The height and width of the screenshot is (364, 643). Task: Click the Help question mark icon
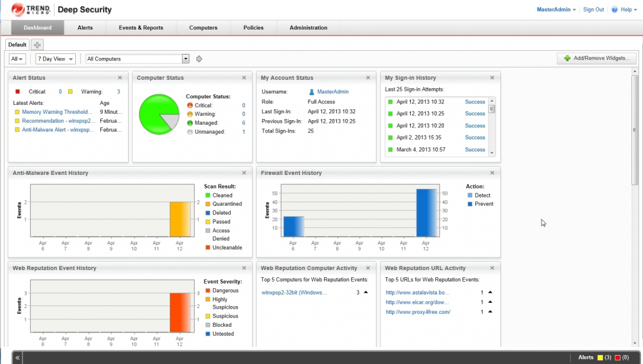(615, 10)
